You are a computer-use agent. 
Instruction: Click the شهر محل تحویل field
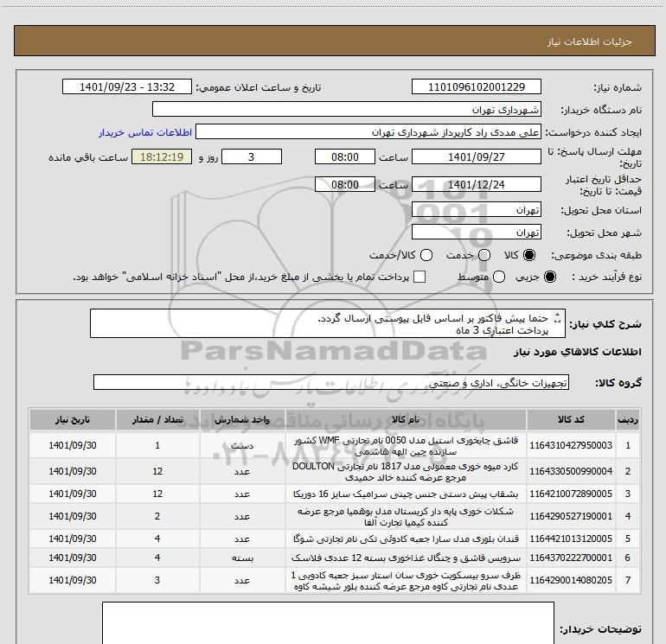point(476,232)
